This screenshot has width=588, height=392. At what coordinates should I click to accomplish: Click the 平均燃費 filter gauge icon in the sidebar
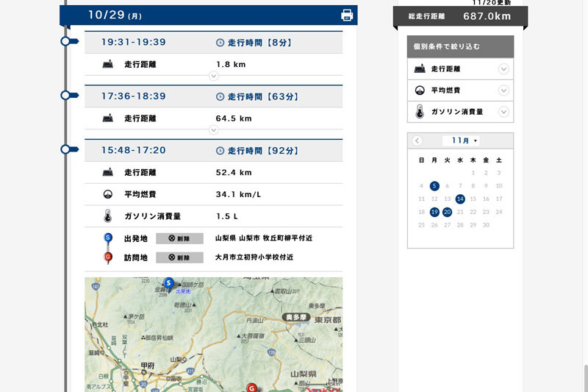tap(420, 90)
